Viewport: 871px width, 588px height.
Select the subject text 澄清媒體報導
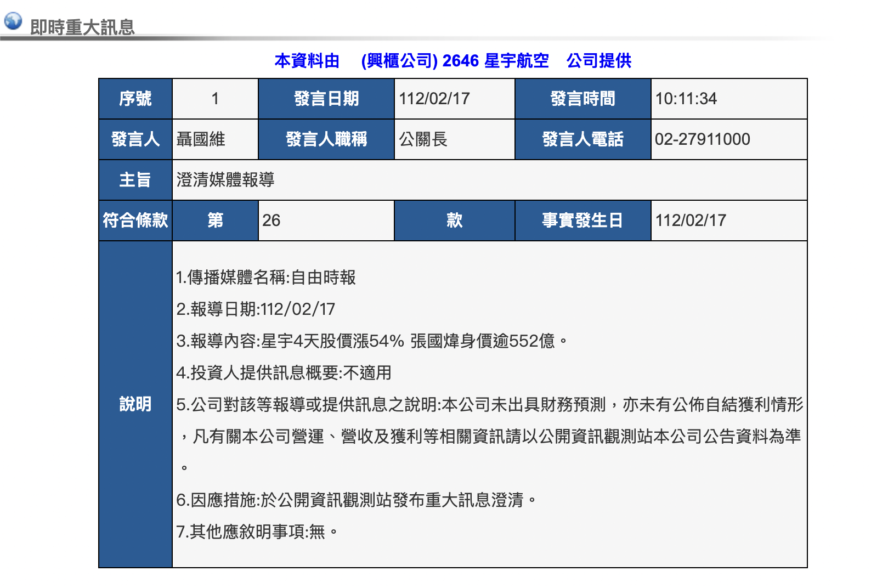[225, 180]
